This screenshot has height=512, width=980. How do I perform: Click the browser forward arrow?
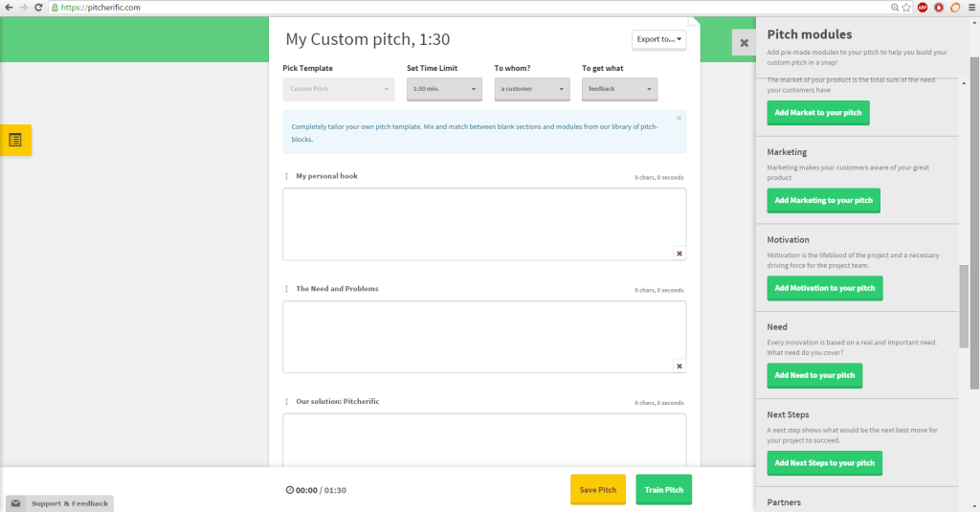[x=24, y=8]
